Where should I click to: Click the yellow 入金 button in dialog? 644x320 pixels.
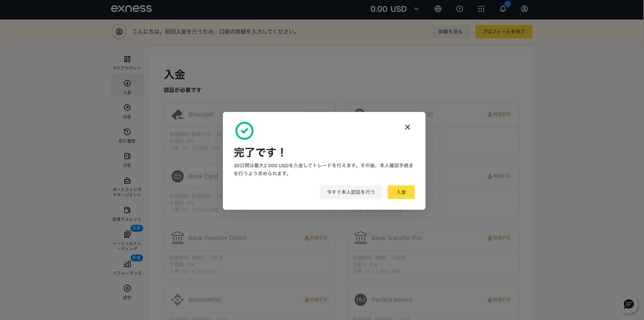(401, 192)
